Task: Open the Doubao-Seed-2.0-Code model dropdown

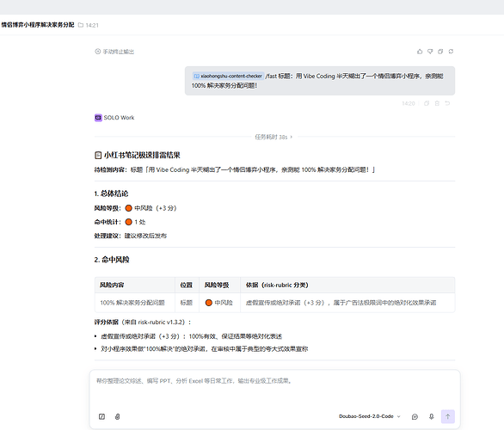Action: 370,416
